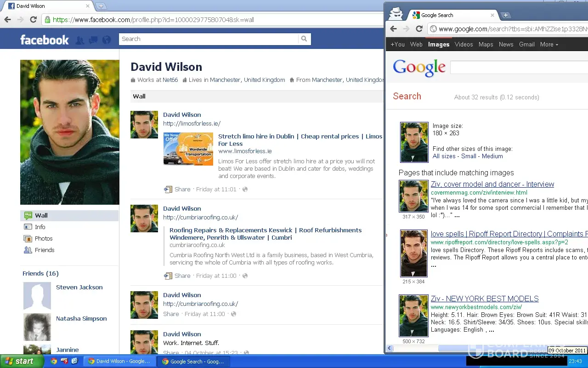Open the limosforless.ie URL in the first post
The height and width of the screenshot is (368, 588).
tap(192, 123)
